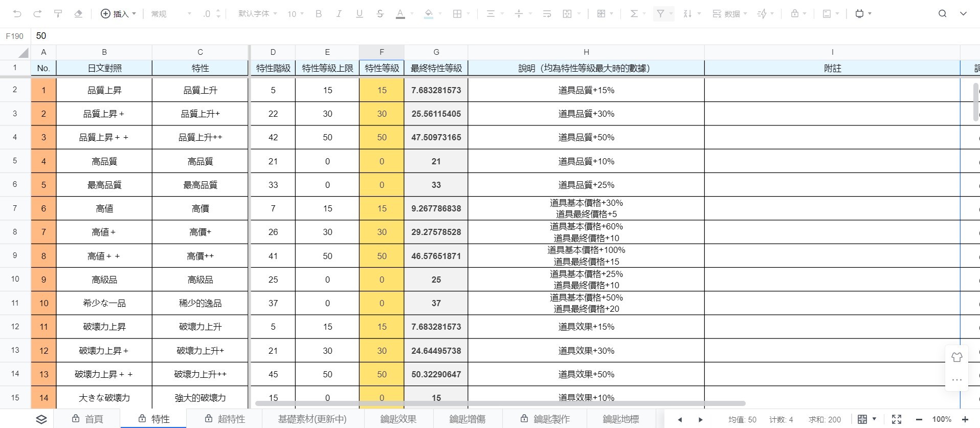Switch to the 鑰匙效果 sheet tab
The height and width of the screenshot is (428, 980).
(398, 419)
